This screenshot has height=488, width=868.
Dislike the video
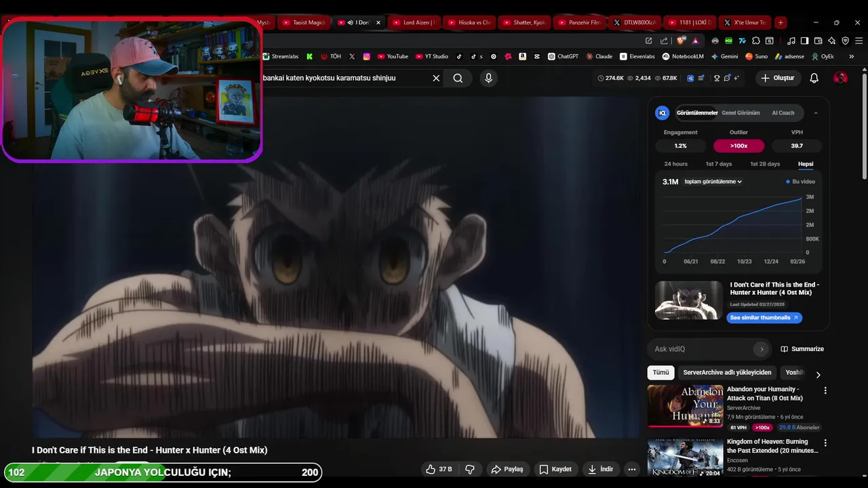(469, 469)
